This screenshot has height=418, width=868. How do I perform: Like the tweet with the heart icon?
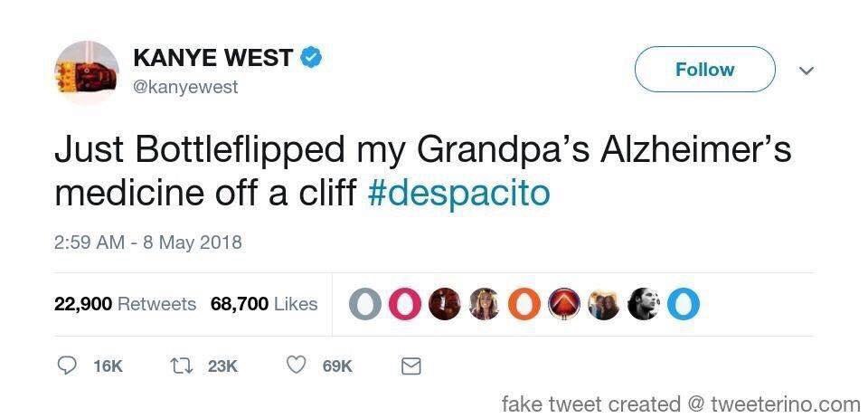295,366
